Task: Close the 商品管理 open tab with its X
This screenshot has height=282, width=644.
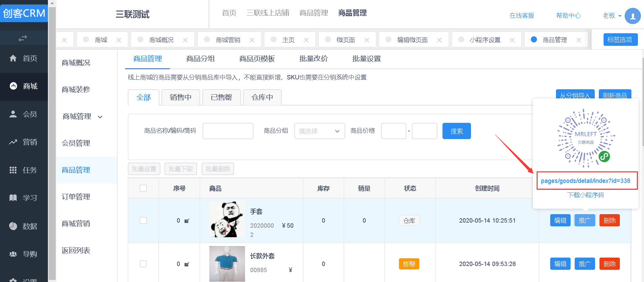Action: tap(579, 40)
